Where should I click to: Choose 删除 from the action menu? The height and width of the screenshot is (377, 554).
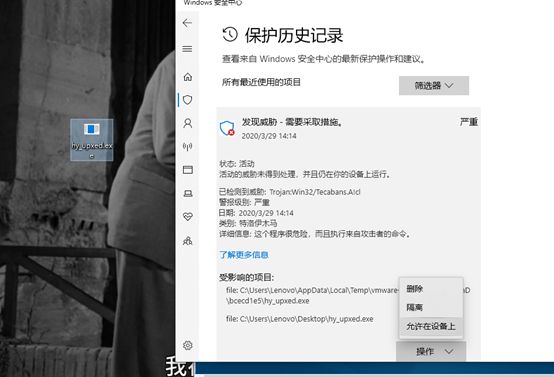click(431, 289)
